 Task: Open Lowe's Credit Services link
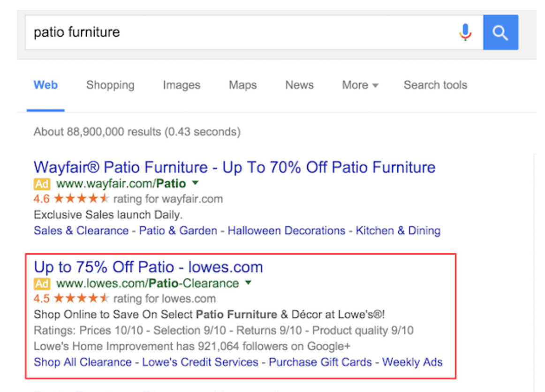coord(200,362)
